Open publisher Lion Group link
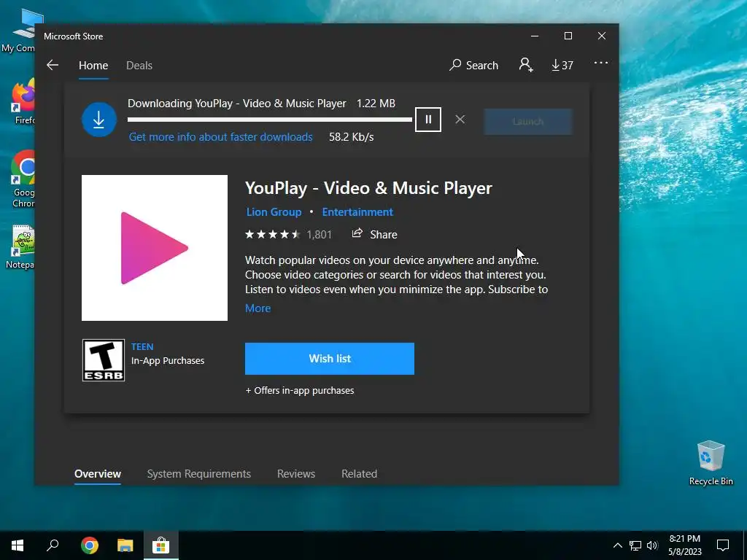747x560 pixels. [x=274, y=212]
